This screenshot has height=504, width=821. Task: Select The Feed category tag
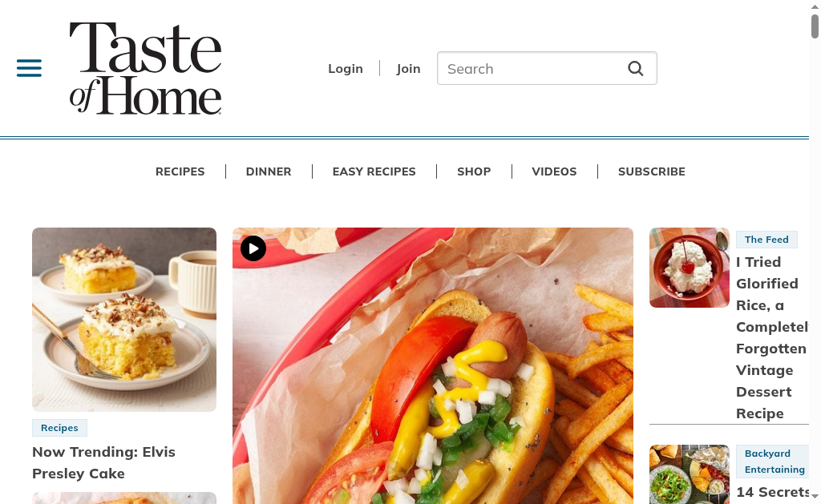click(x=766, y=239)
